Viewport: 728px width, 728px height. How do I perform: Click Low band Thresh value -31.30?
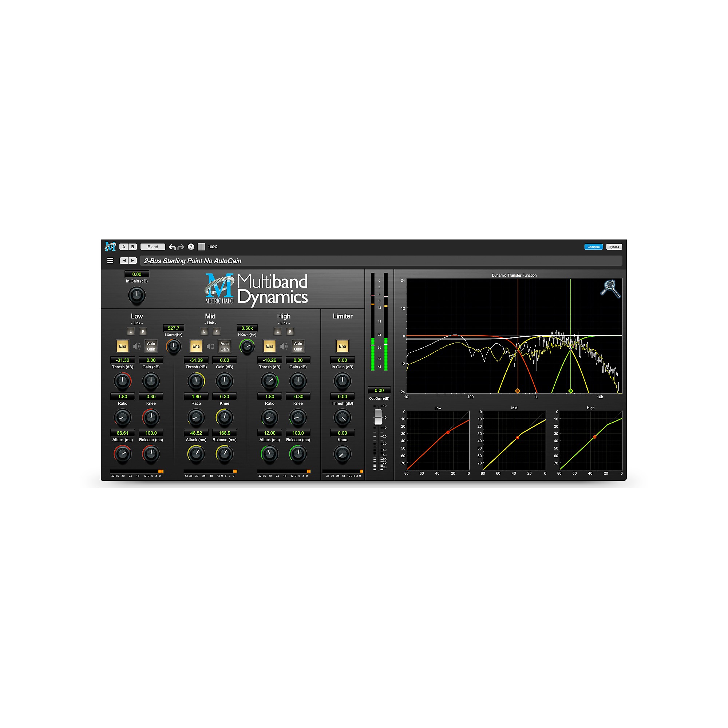coord(122,360)
